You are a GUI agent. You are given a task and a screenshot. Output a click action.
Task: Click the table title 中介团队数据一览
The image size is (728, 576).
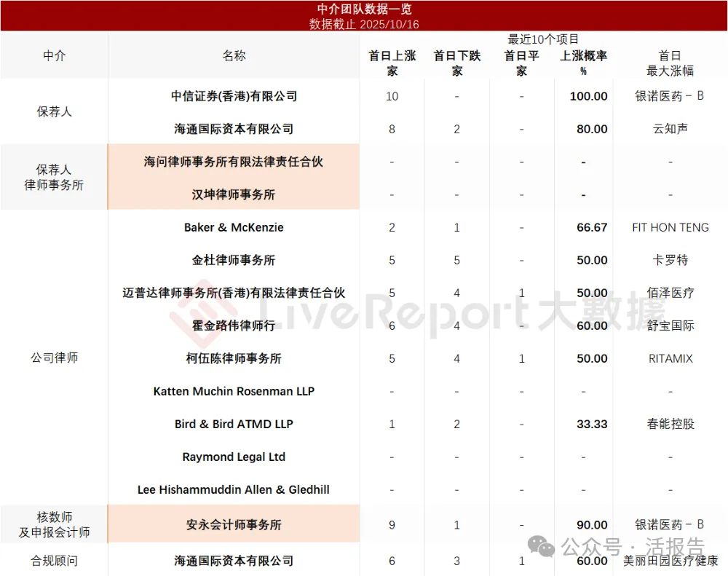pyautogui.click(x=364, y=9)
